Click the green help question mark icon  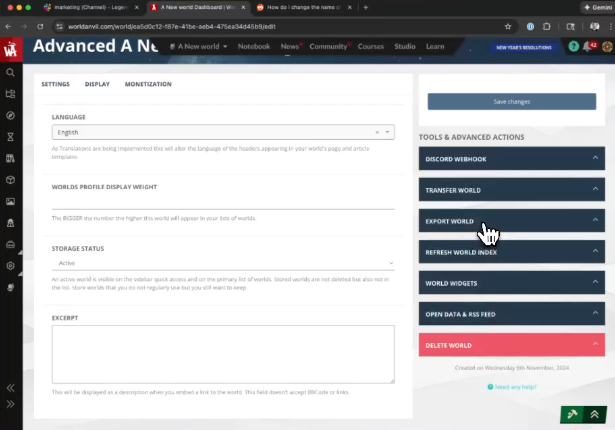[x=573, y=47]
